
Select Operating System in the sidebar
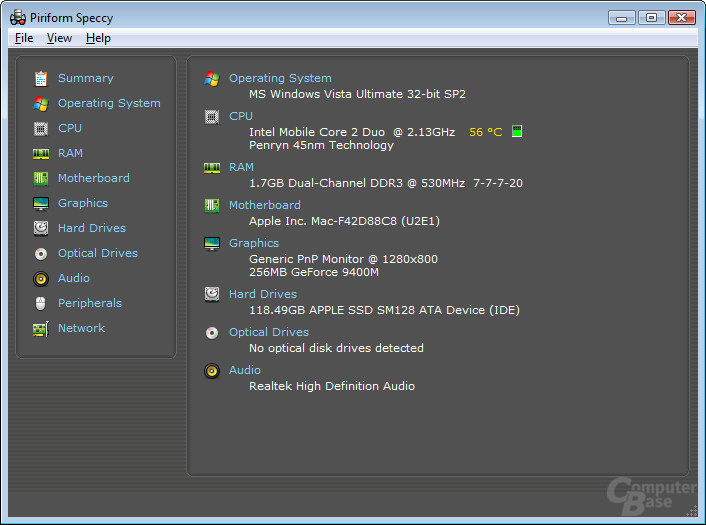pos(109,104)
